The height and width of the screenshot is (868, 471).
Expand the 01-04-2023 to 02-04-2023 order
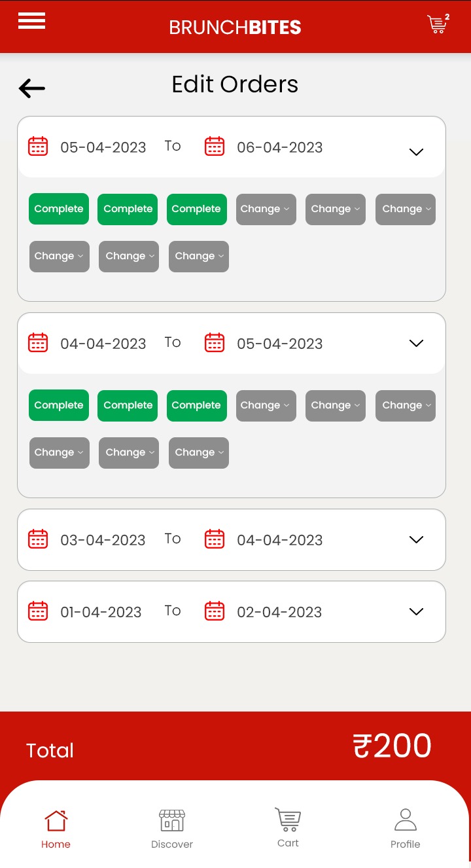416,611
